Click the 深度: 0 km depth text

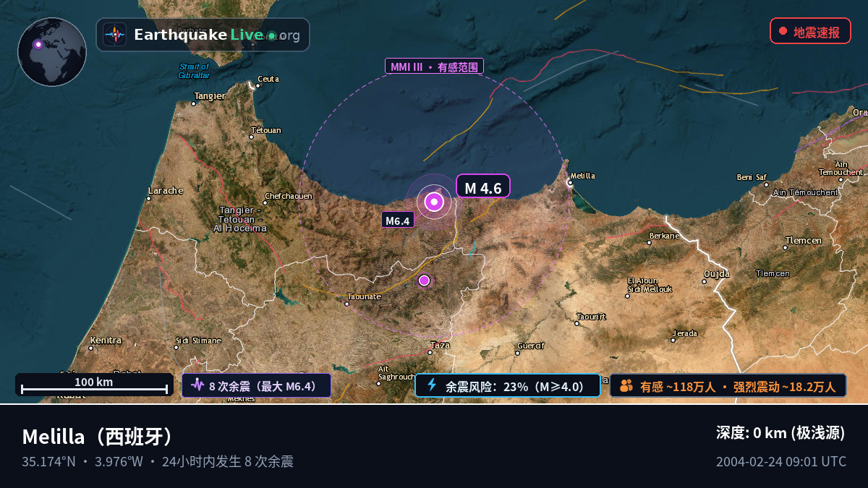(780, 433)
